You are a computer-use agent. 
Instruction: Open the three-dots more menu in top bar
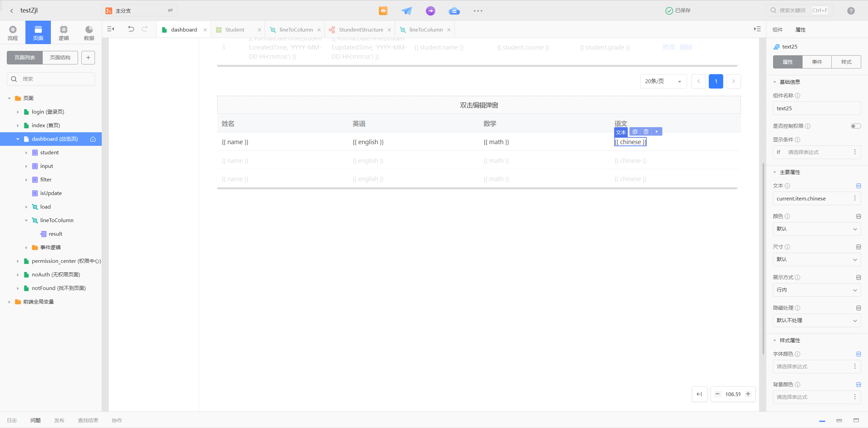(x=478, y=11)
